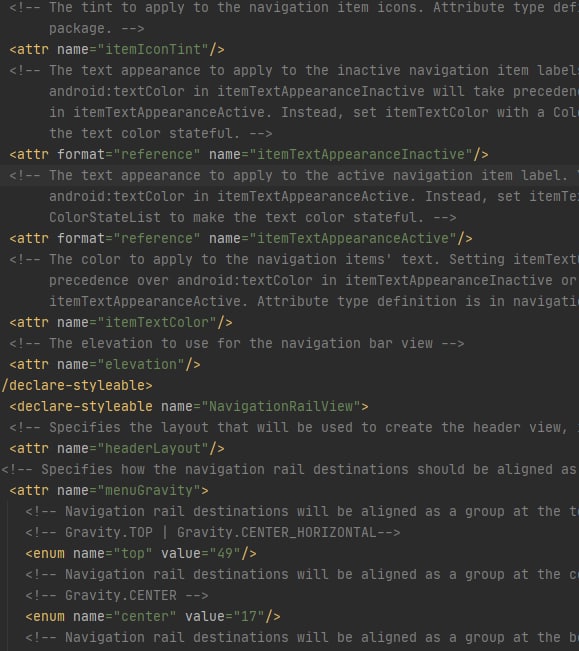Click the Gravity.CENTER comment line
Image resolution: width=579 pixels, height=651 pixels.
[117, 595]
